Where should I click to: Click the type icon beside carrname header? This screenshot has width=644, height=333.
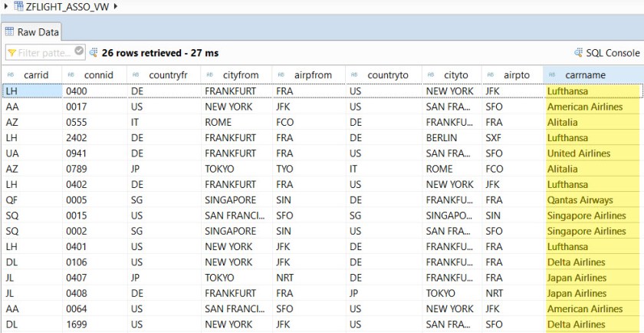tap(554, 75)
